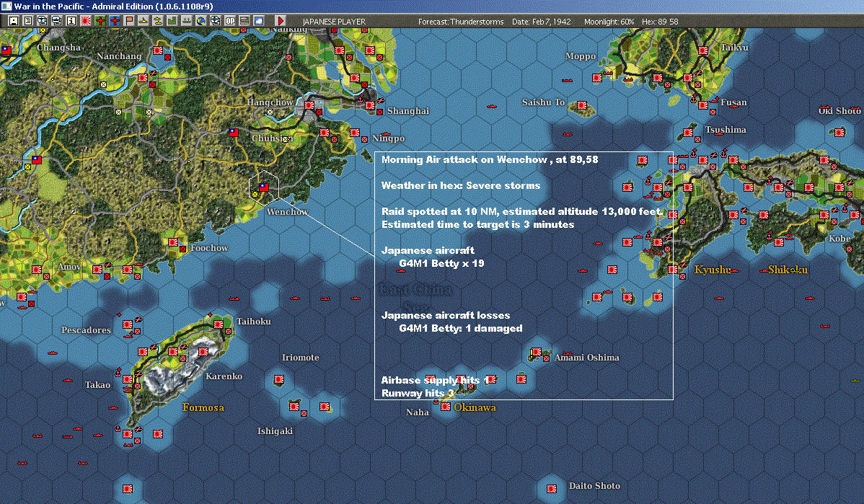
Task: Click the Kyushu map label
Action: [x=713, y=270]
